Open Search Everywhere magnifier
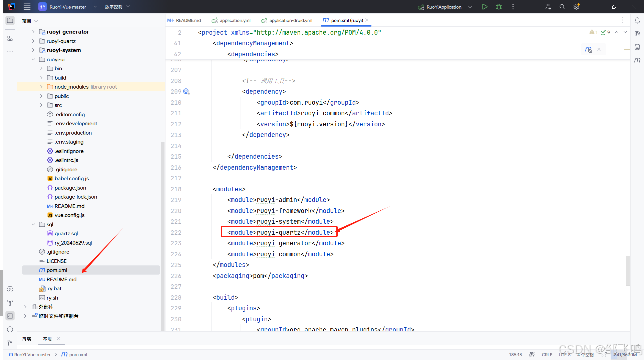 coord(562,7)
